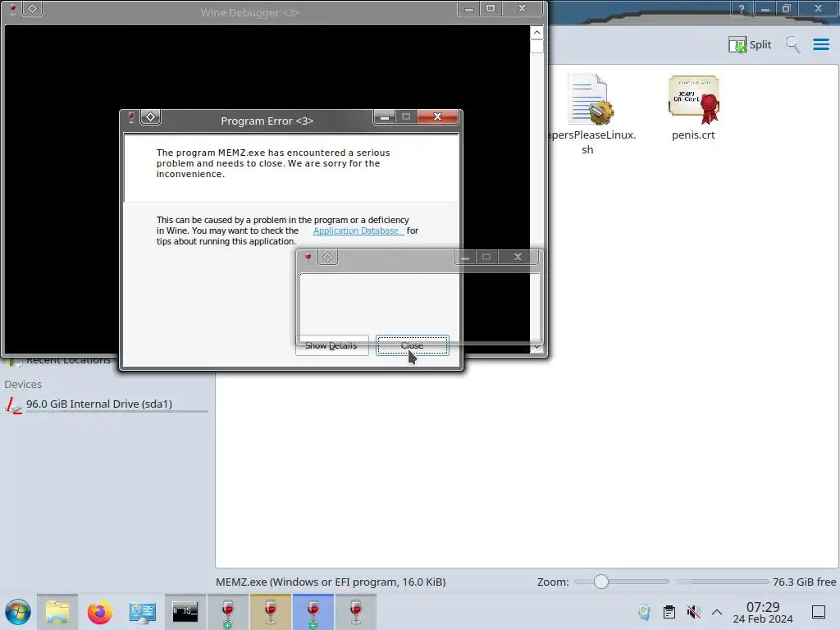Image resolution: width=840 pixels, height=630 pixels.
Task: Switch to the terminal taskbar task
Action: (x=185, y=612)
